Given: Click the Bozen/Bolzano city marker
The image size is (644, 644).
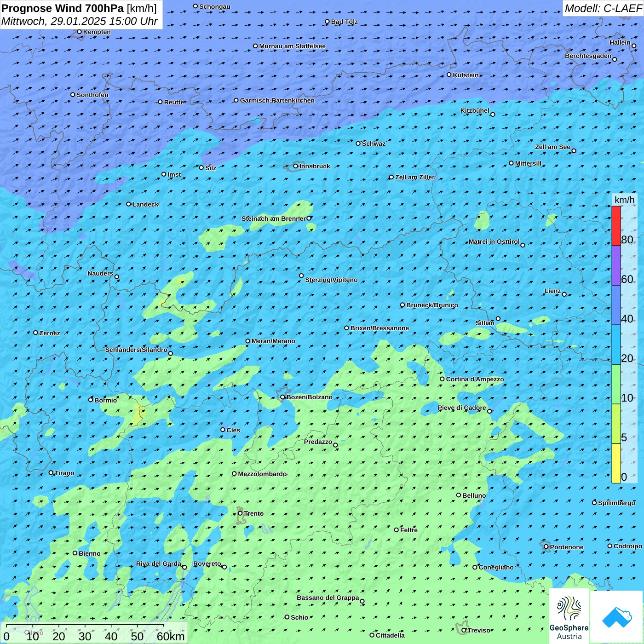Looking at the screenshot, I should tap(282, 397).
